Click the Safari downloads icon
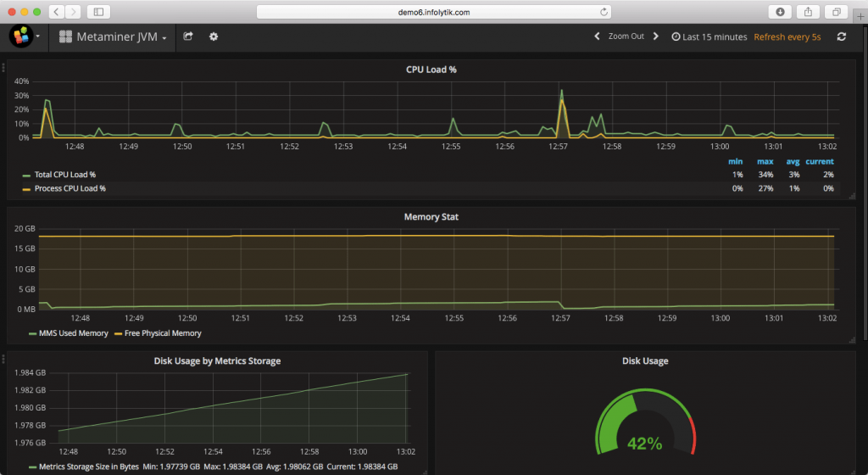 (779, 12)
